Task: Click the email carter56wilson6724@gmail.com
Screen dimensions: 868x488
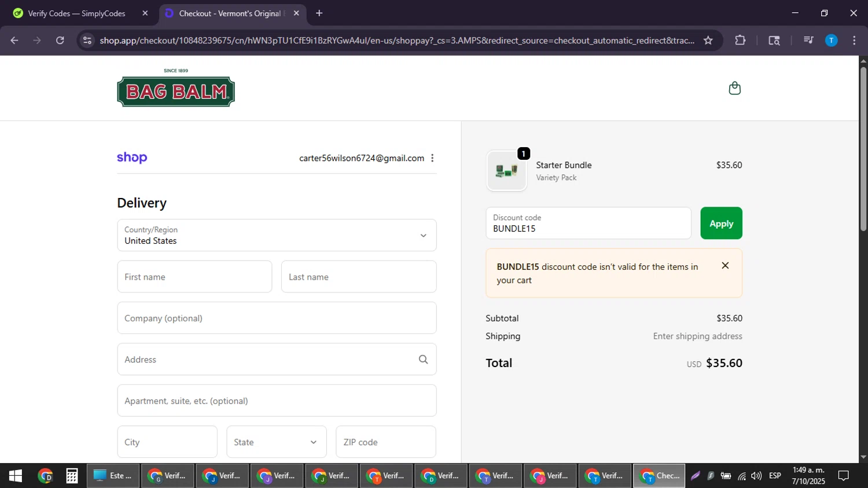Action: (x=362, y=158)
